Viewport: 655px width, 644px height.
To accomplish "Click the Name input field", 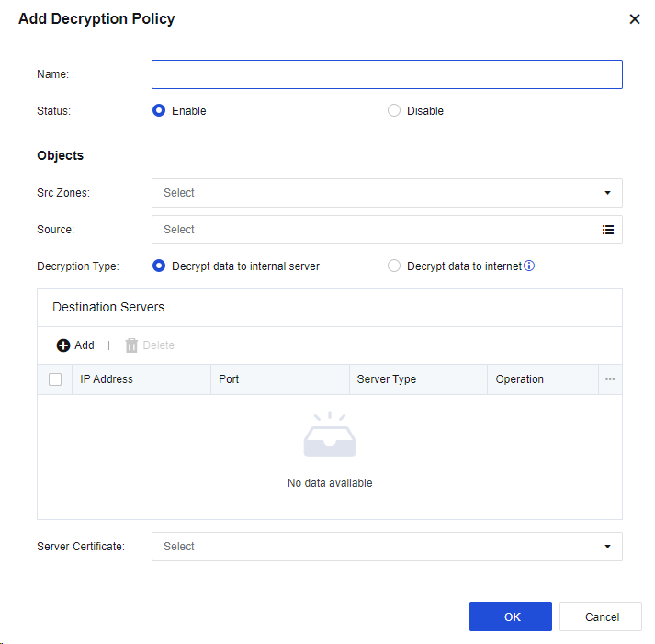I will (x=387, y=74).
